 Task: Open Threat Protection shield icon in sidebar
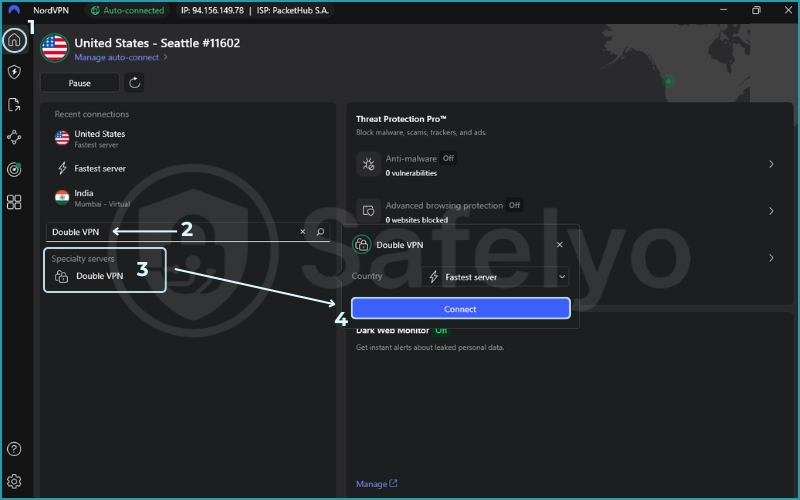click(14, 72)
